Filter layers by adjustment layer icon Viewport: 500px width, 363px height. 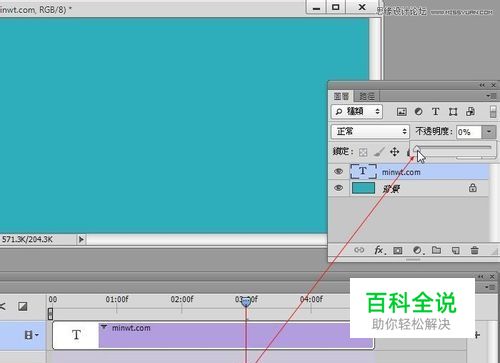click(x=418, y=112)
